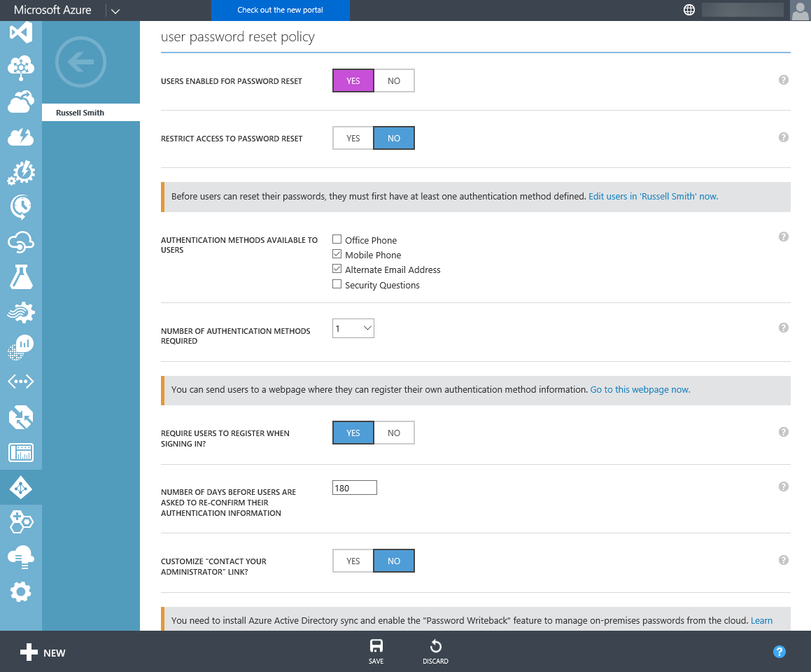Show help for Customize Contact Administrator link

click(x=784, y=560)
